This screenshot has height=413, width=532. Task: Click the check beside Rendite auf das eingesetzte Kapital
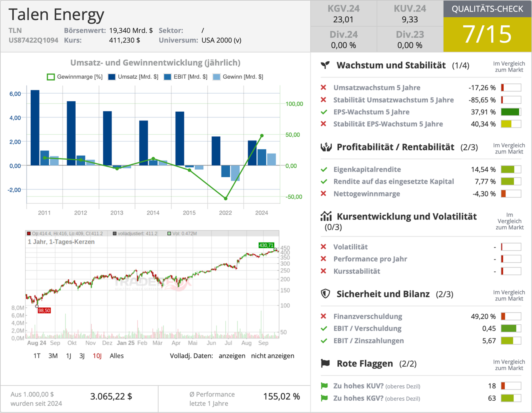[x=324, y=182]
